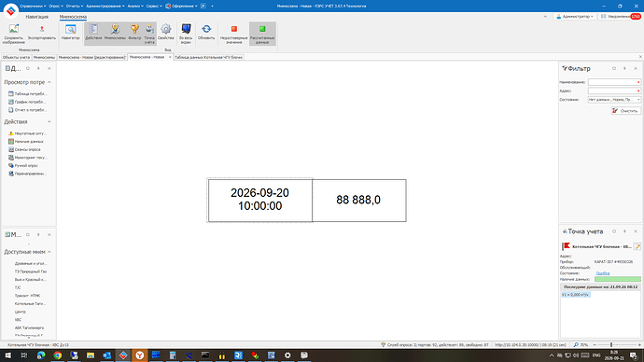The width and height of the screenshot is (644, 362).
Task: Switch to full screen with Во весь экран
Action: point(186,34)
